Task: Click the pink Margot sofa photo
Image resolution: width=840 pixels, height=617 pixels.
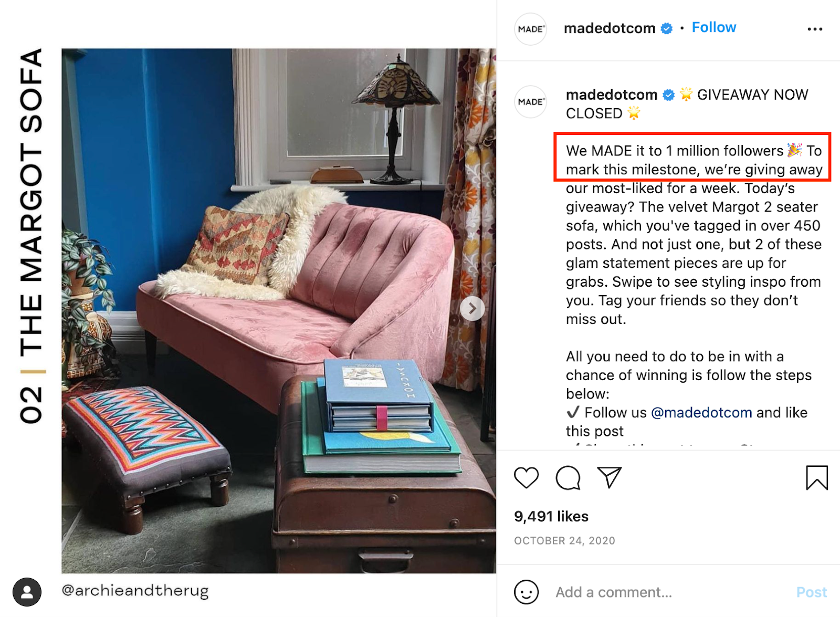Action: [x=279, y=311]
